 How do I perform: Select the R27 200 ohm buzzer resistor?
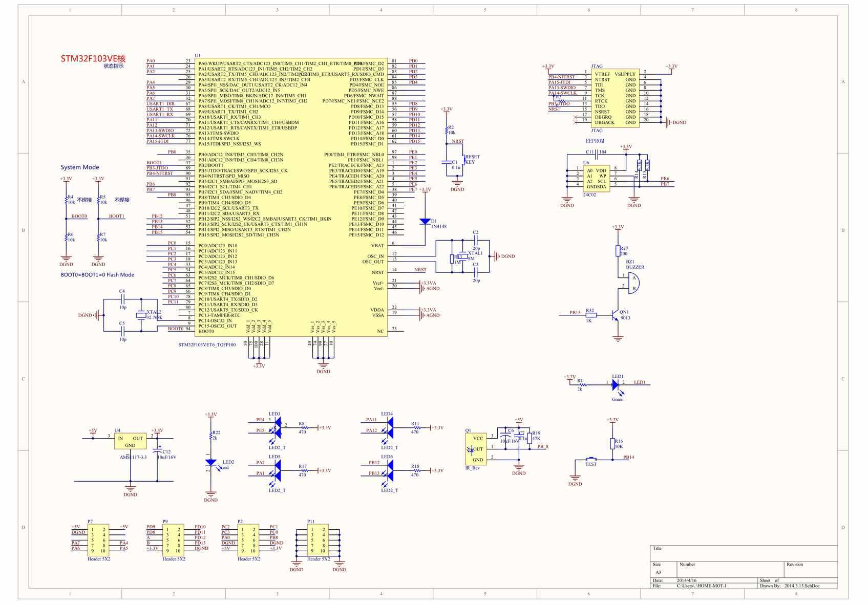[618, 251]
